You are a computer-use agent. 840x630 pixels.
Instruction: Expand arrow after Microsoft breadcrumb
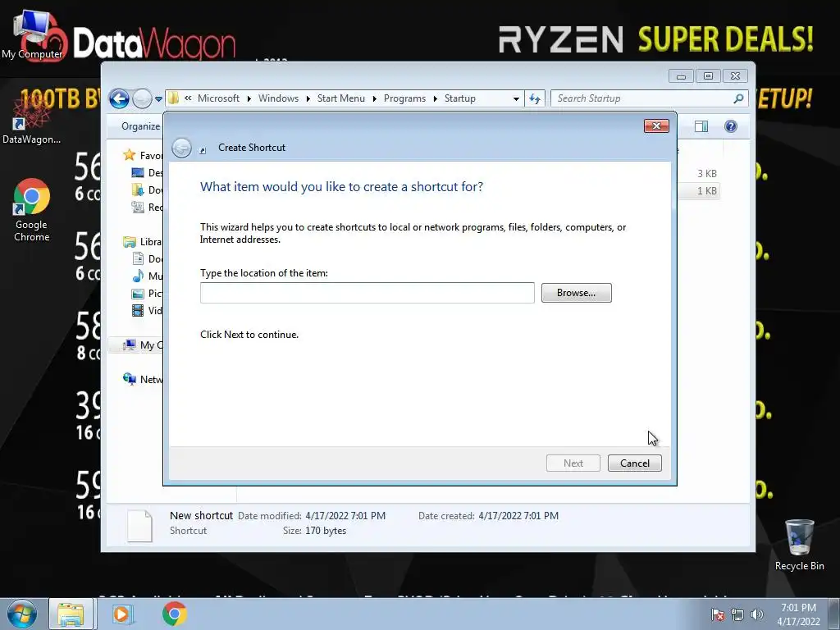249,98
